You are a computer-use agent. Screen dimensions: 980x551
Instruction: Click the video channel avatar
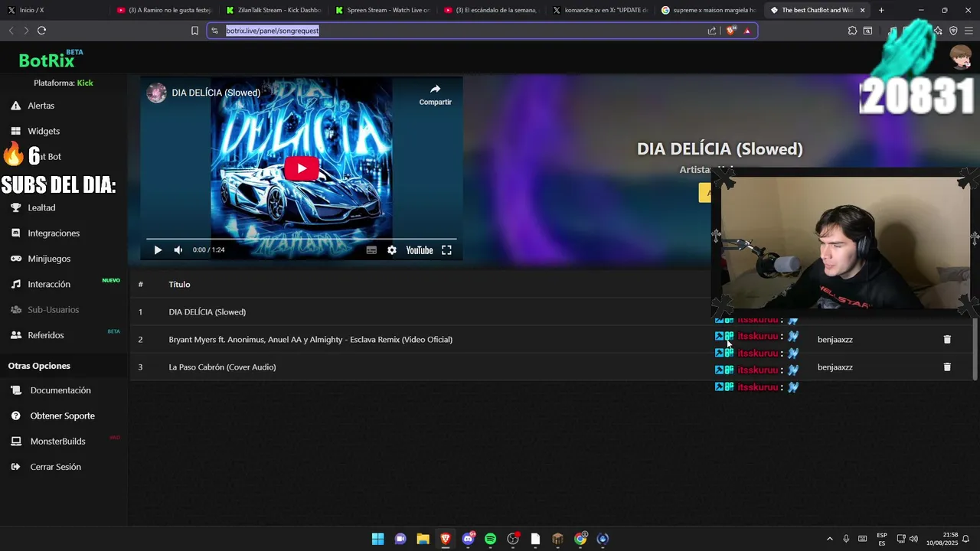pyautogui.click(x=157, y=93)
